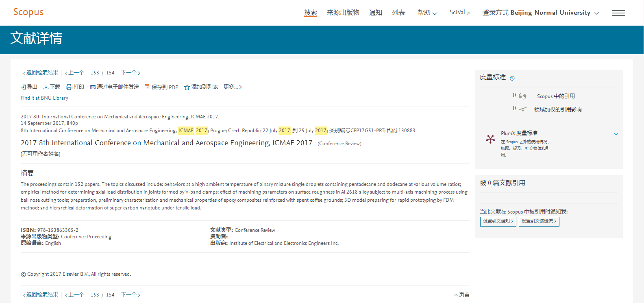Click the 设置引文通知 button
The width and height of the screenshot is (644, 303).
pyautogui.click(x=498, y=221)
